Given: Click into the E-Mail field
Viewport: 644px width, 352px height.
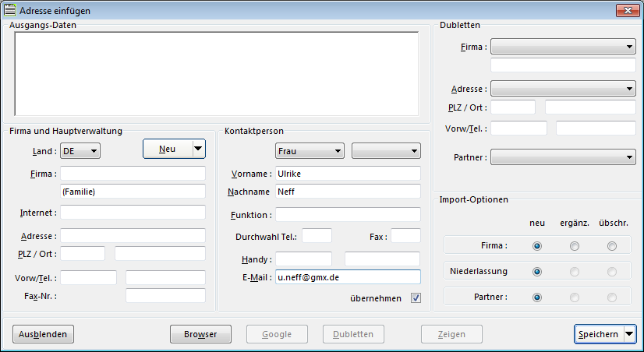Looking at the screenshot, I should tap(347, 276).
